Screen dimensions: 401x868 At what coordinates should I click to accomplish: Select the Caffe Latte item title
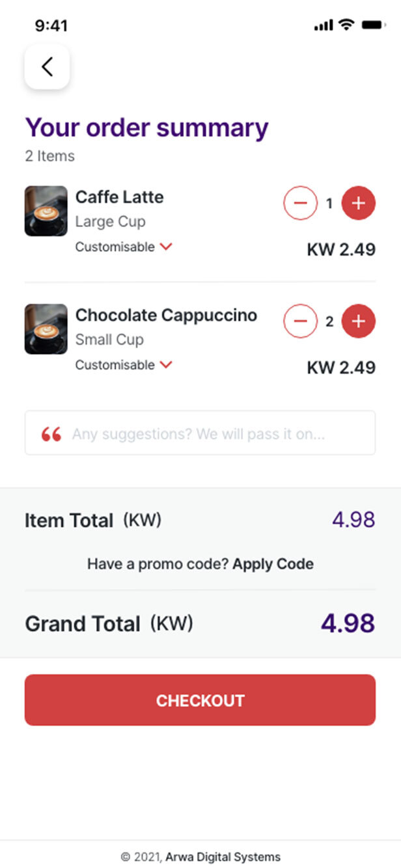(x=120, y=197)
